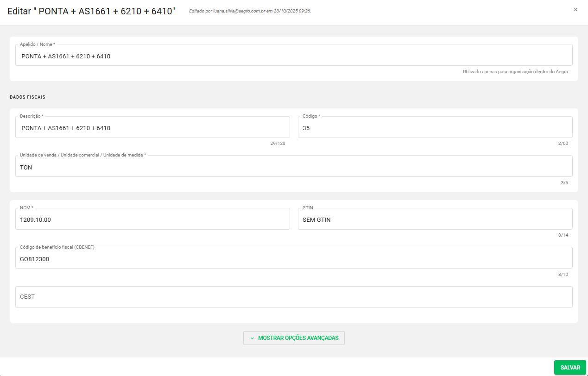Click the 2/60 counter under Código

tap(563, 144)
